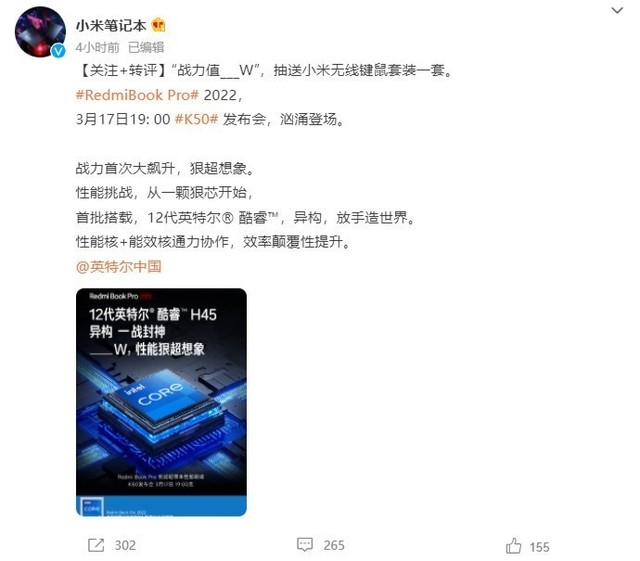Open the #K50# hashtag topic

[x=196, y=119]
